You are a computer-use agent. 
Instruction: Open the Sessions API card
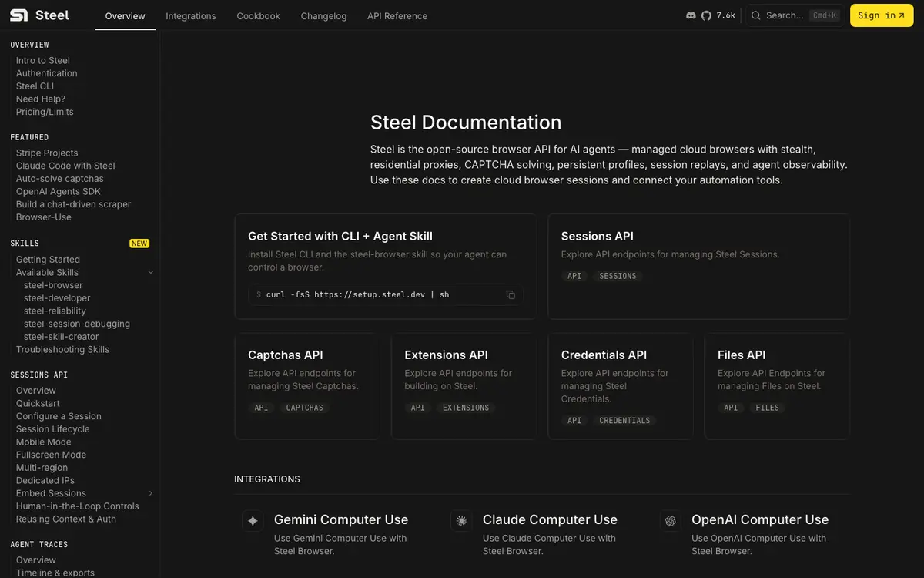(x=698, y=266)
